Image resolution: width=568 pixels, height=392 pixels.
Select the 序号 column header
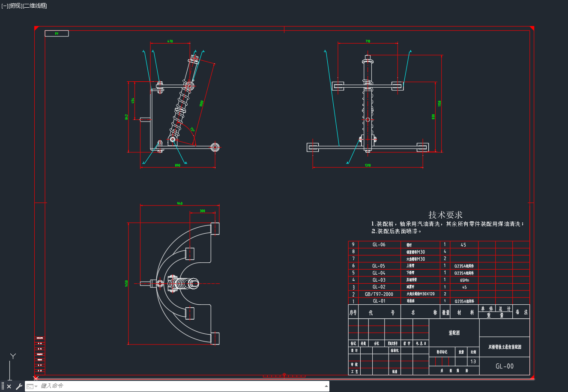click(353, 312)
